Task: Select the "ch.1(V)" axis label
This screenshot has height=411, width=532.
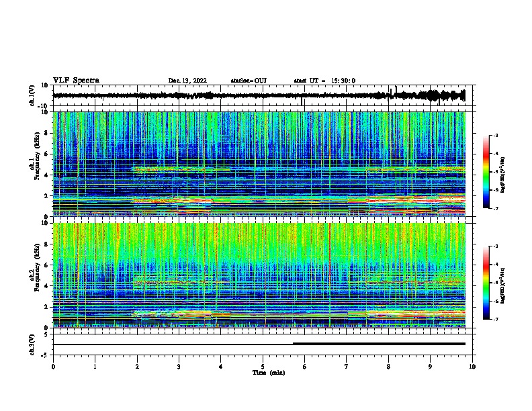Action: (x=32, y=95)
